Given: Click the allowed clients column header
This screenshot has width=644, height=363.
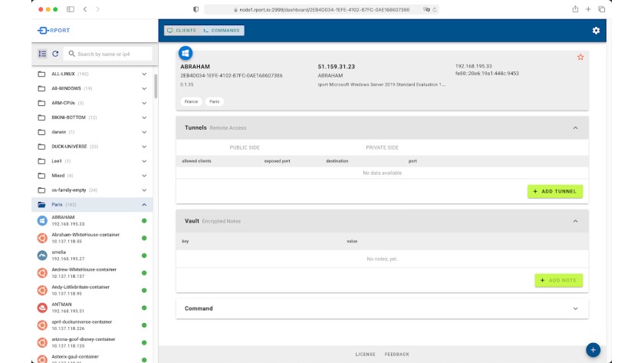Looking at the screenshot, I should point(196,161).
